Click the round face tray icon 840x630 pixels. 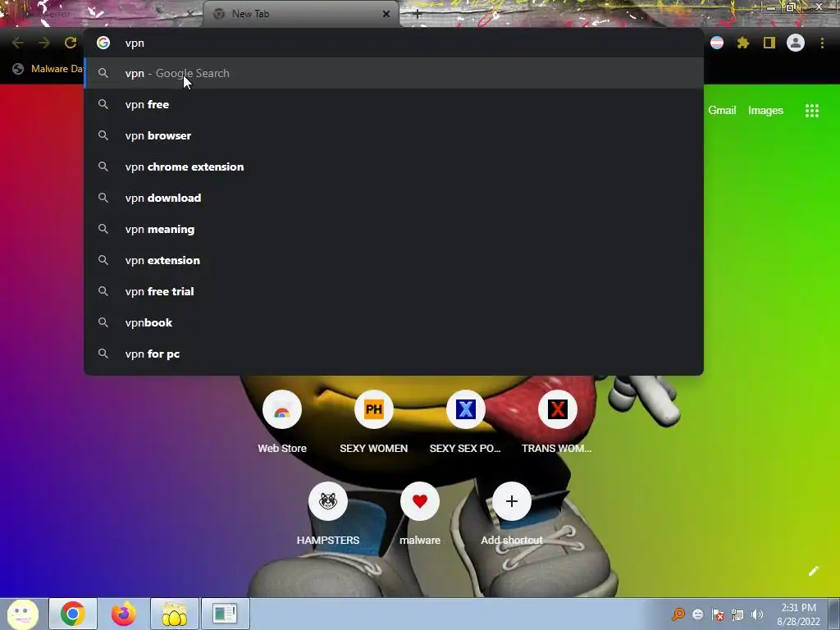point(698,614)
